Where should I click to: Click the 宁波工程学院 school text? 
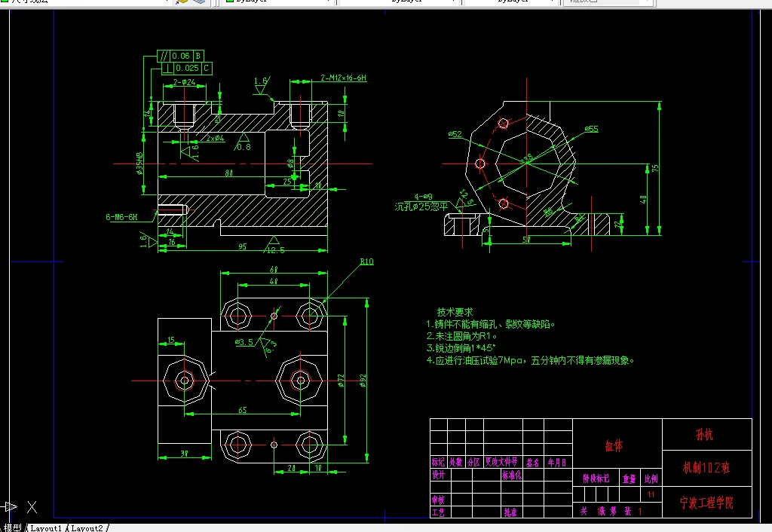pyautogui.click(x=706, y=503)
